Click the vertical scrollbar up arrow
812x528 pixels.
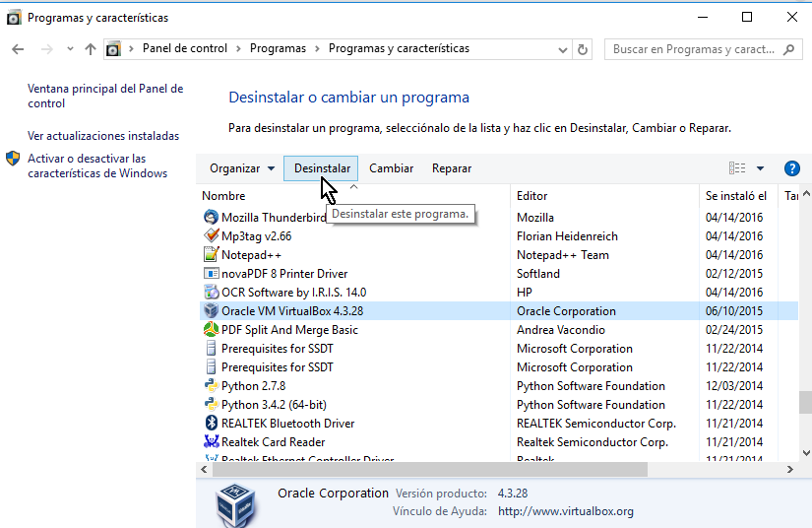[x=806, y=194]
